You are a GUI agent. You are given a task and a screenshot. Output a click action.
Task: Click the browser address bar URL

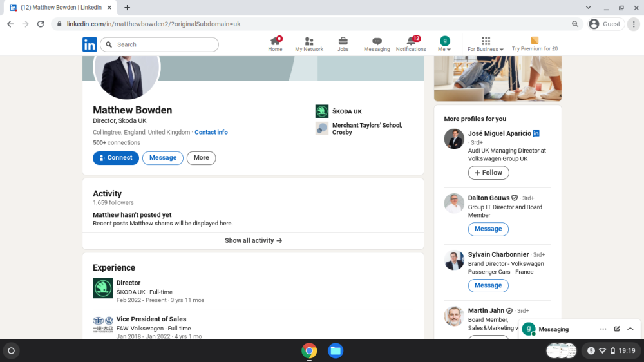tap(154, 24)
